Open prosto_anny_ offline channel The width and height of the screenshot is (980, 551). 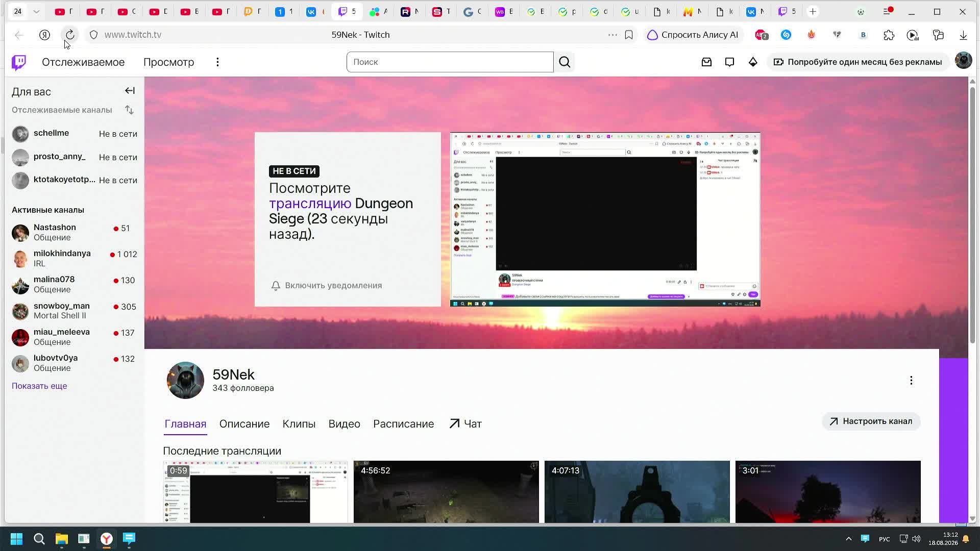coord(75,157)
